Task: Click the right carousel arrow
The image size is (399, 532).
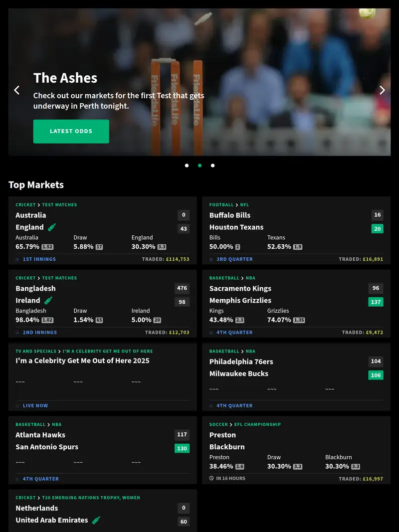Action: [x=382, y=90]
